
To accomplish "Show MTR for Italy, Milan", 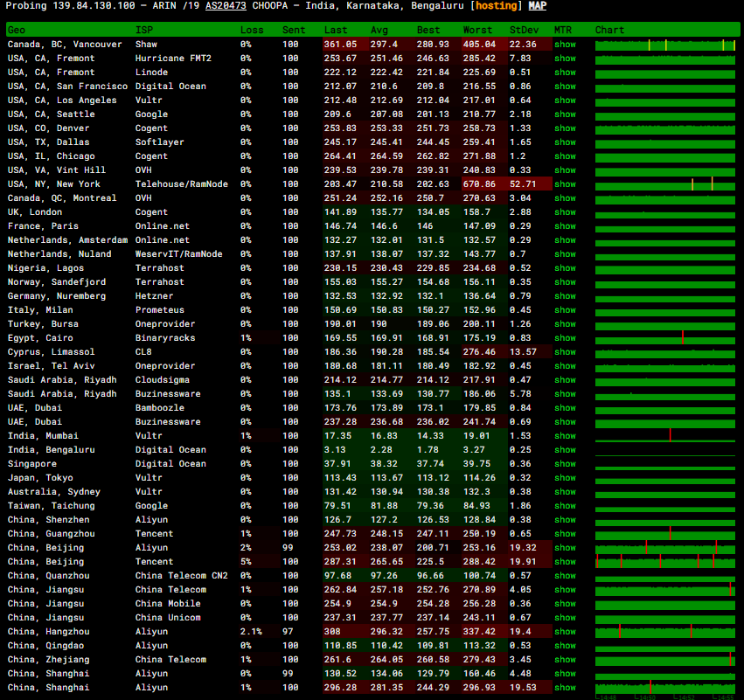I will coord(565,310).
